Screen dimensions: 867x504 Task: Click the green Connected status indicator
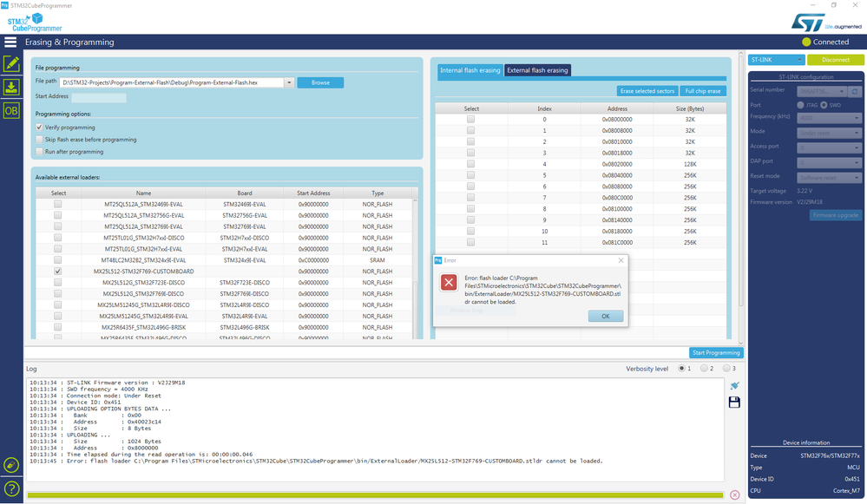(x=806, y=42)
